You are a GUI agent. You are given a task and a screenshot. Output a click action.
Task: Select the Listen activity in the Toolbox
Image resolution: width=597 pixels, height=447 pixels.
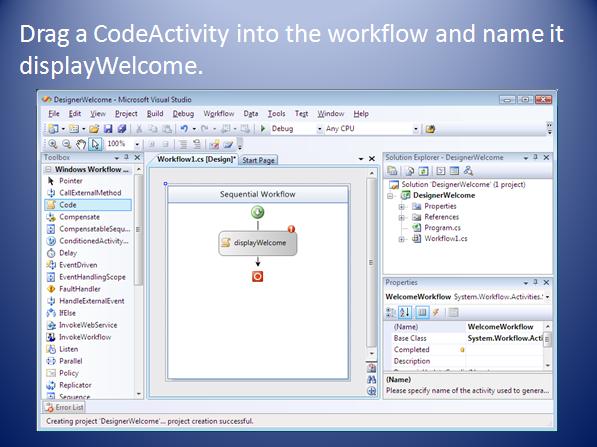[x=68, y=349]
